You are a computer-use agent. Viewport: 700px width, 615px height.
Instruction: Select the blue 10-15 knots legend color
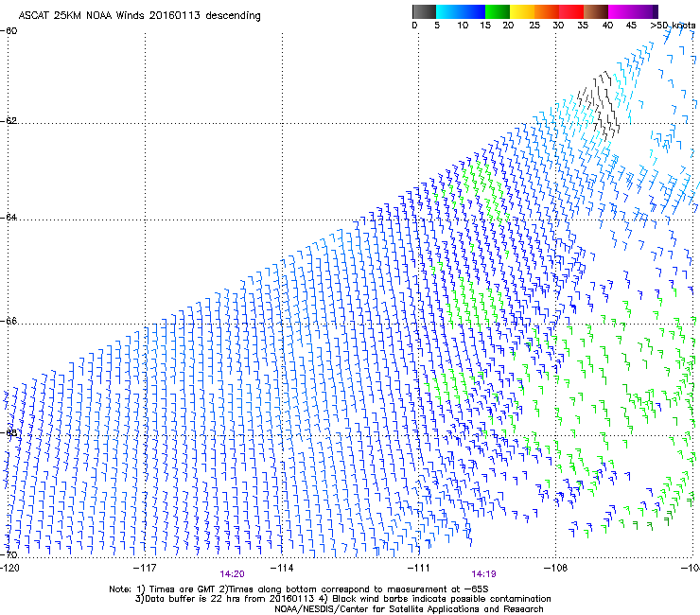tap(473, 11)
